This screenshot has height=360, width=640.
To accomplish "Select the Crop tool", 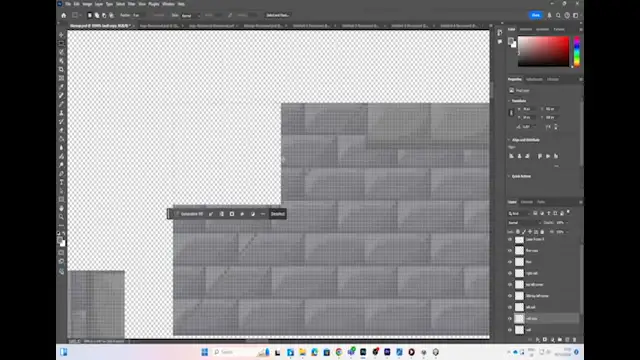I will (x=61, y=69).
